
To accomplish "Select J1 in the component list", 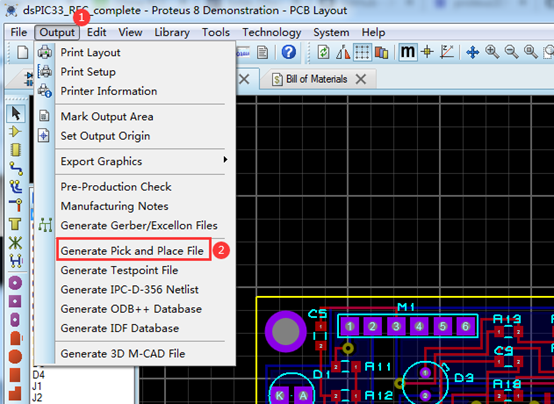I will pyautogui.click(x=37, y=386).
